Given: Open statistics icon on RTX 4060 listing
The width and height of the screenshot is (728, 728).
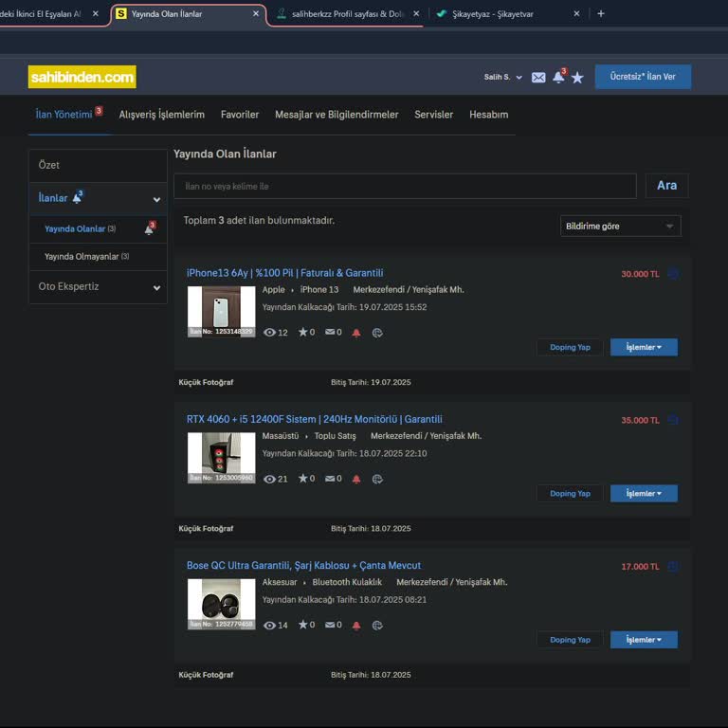Looking at the screenshot, I should pos(377,480).
